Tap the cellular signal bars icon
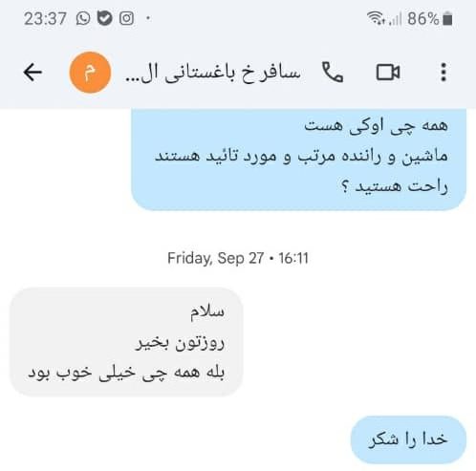 pos(395,18)
